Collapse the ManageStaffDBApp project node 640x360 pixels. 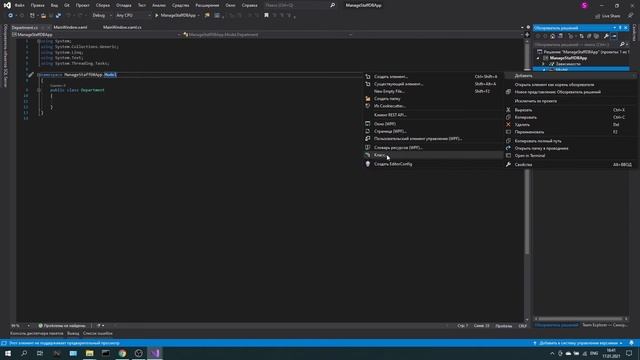click(538, 58)
